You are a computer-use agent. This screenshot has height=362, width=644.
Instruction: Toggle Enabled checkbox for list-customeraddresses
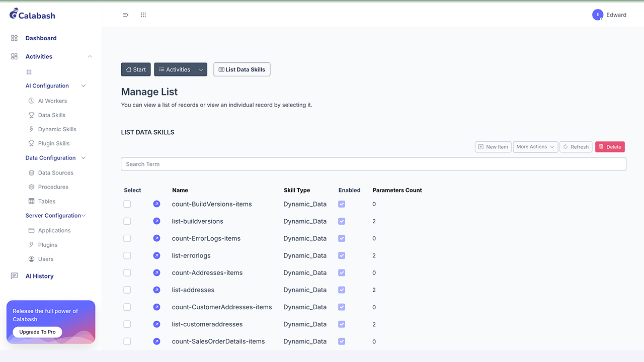tap(342, 324)
